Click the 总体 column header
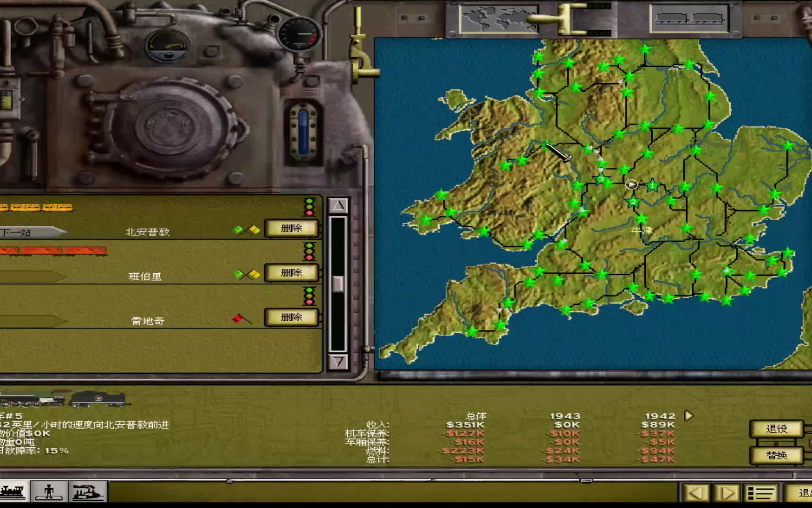Screen dimensions: 812x508 [x=476, y=416]
